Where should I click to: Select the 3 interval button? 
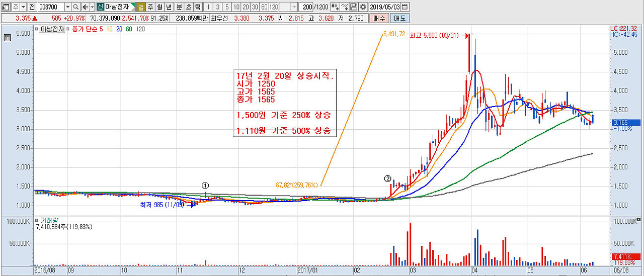217,7
